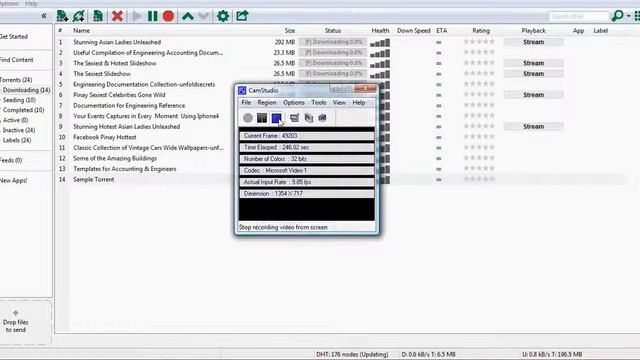
Task: Select 'Some of the Amazing Buildings' torrent
Action: 115,158
